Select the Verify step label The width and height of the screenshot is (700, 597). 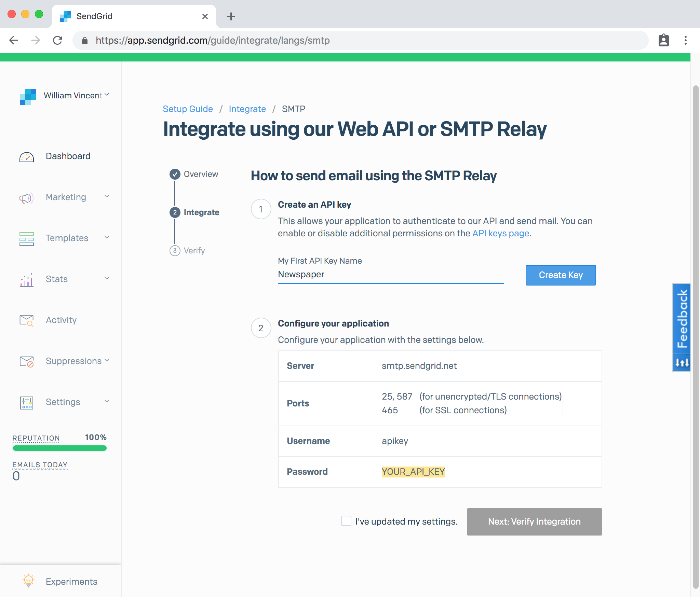tap(194, 251)
